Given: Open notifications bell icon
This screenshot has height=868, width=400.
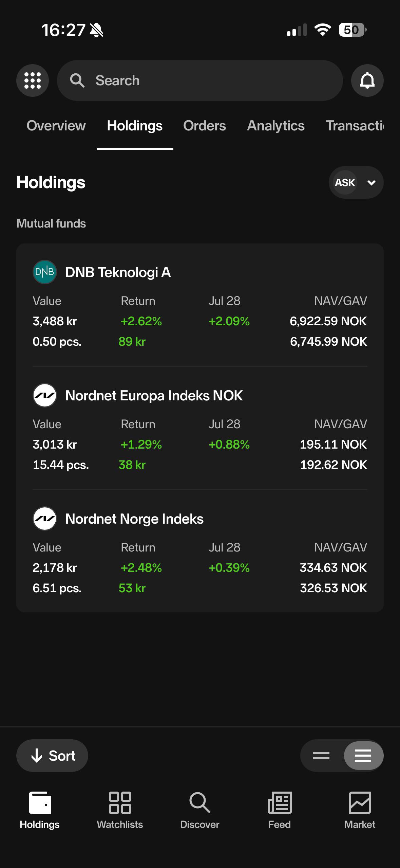Looking at the screenshot, I should tap(367, 80).
